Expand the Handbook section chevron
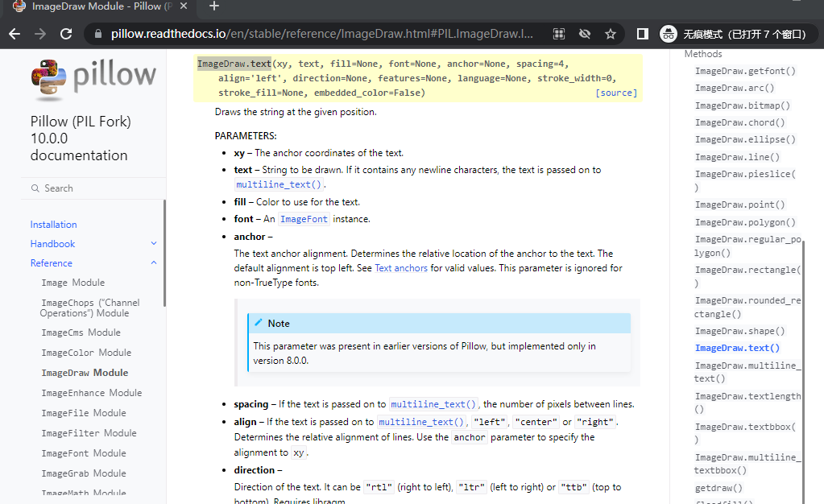The image size is (824, 504). pos(154,243)
